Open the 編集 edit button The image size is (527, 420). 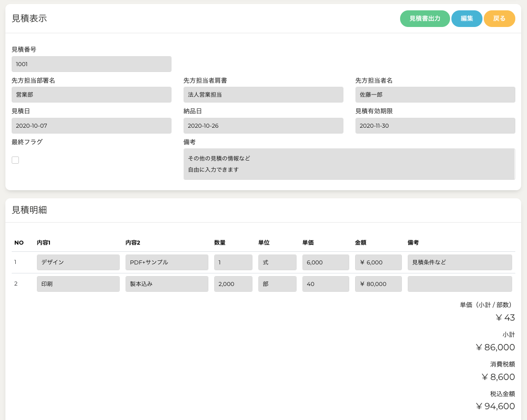pyautogui.click(x=467, y=18)
